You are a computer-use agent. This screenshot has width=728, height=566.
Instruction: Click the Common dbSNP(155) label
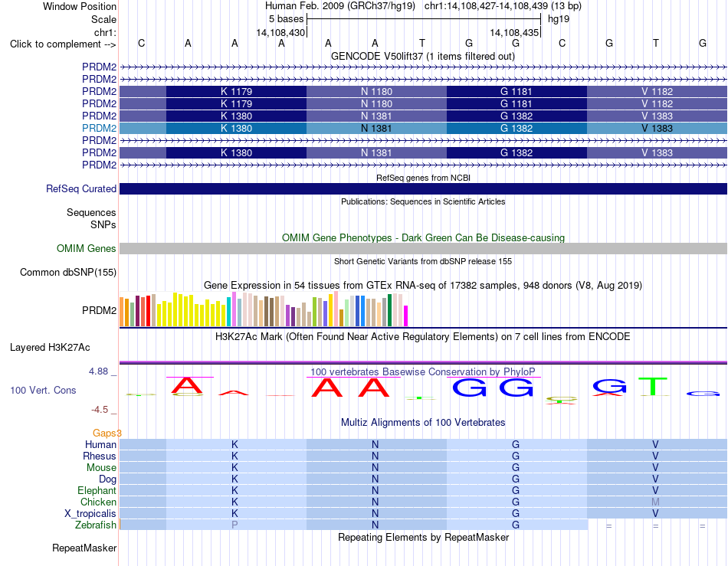pyautogui.click(x=67, y=273)
